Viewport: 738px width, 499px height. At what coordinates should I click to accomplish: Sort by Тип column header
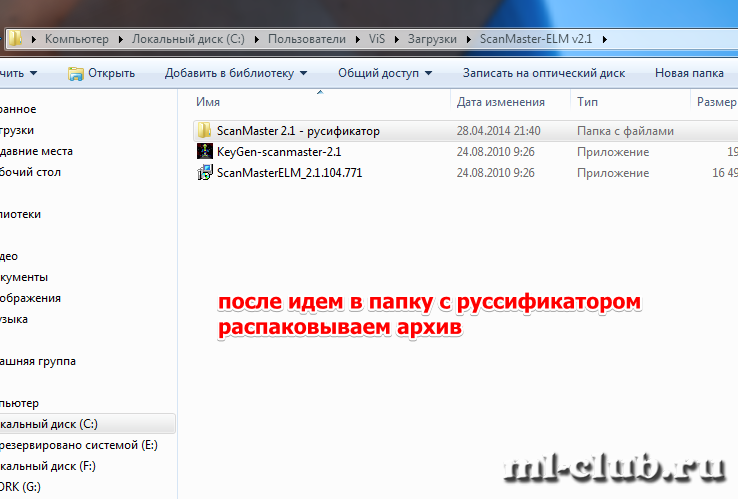588,102
